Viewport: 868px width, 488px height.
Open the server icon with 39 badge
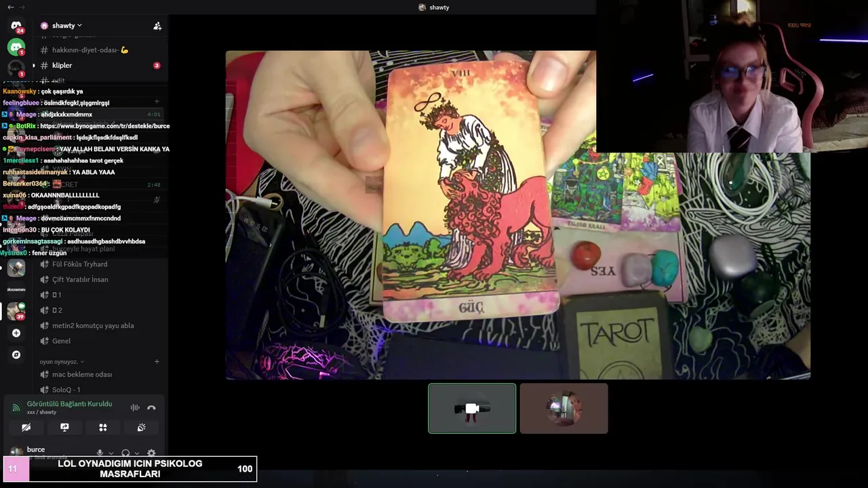click(x=16, y=311)
